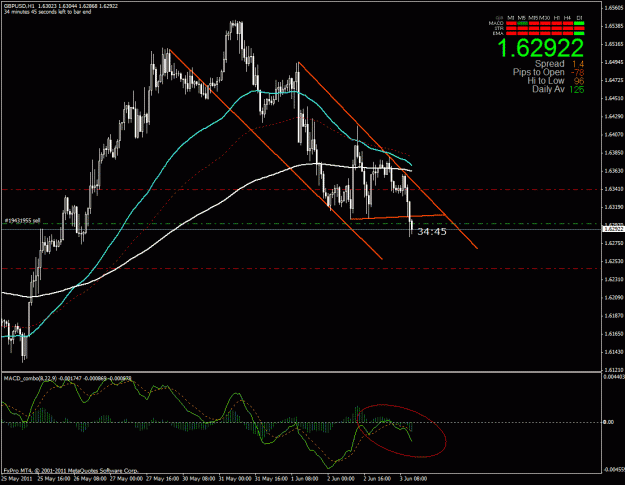Image resolution: width=625 pixels, height=485 pixels.
Task: Click the 0.00 level on MACD scale
Action: tap(609, 422)
